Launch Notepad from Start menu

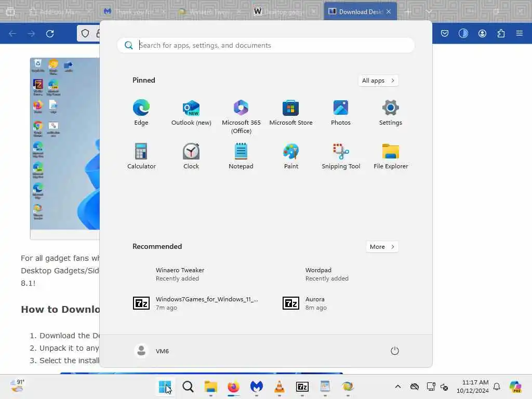pyautogui.click(x=241, y=156)
